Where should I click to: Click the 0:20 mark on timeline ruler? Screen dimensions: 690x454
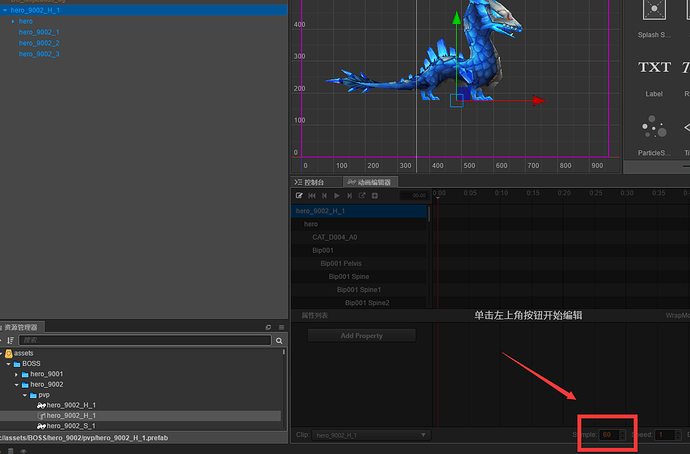(x=564, y=193)
